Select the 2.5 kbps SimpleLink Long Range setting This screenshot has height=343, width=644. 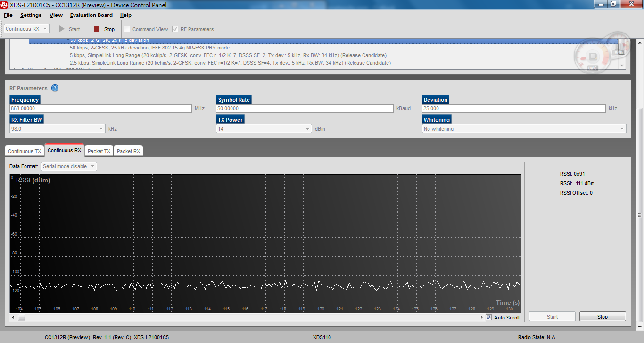pyautogui.click(x=230, y=63)
